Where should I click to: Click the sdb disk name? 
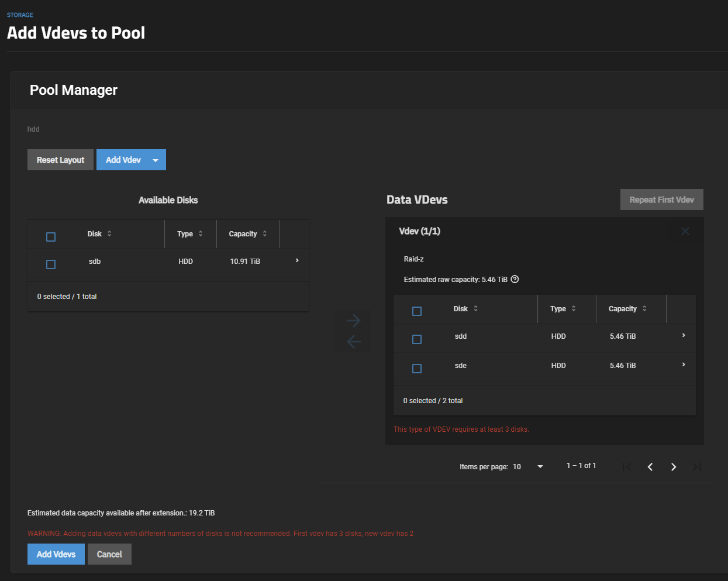click(95, 262)
